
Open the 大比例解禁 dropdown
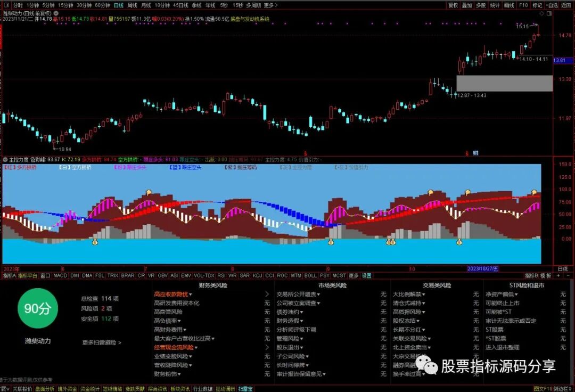point(409,294)
